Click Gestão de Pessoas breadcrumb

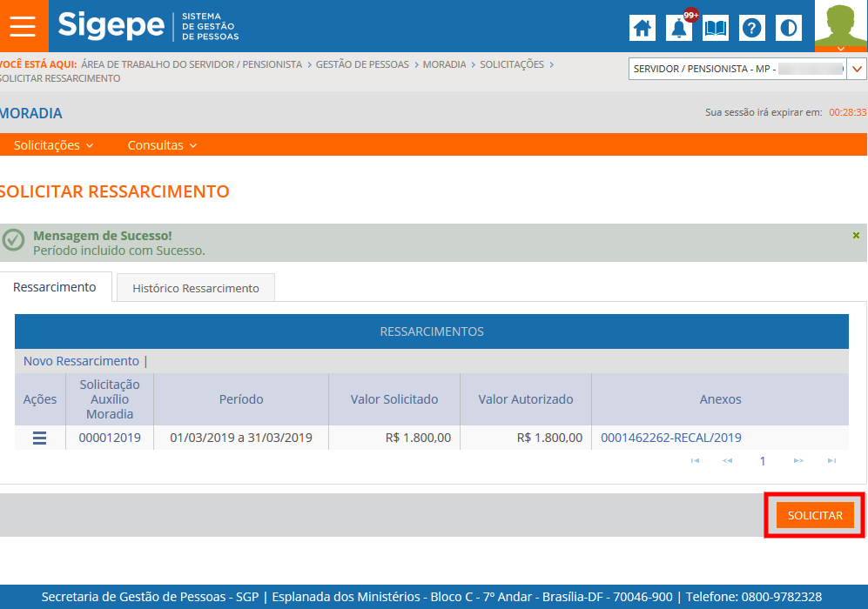(362, 64)
